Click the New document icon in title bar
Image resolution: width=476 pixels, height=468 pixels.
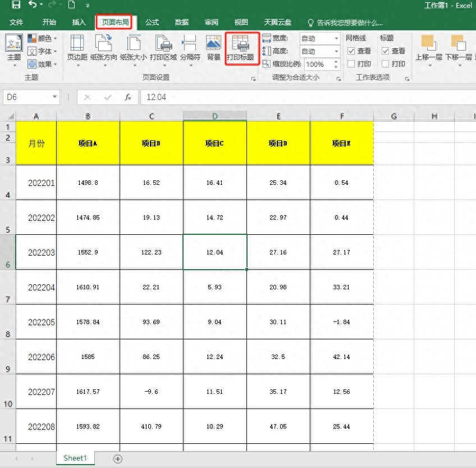click(72, 4)
